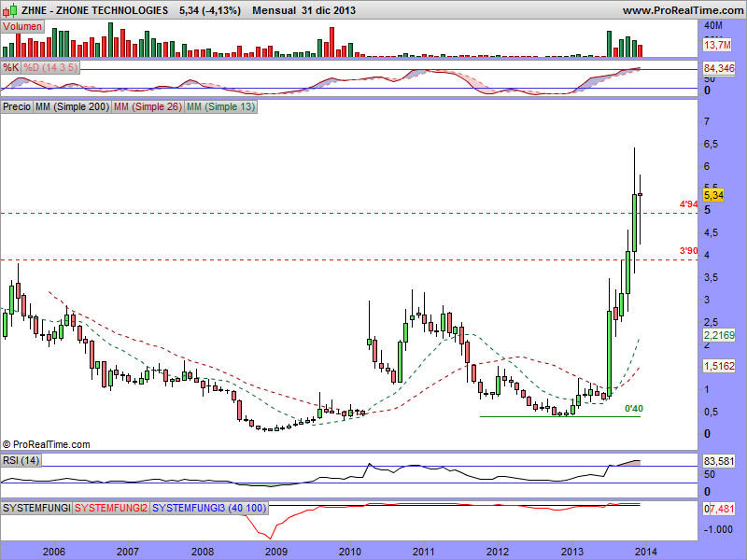747x560 pixels.
Task: Click the Volumen indicator label
Action: (21, 27)
